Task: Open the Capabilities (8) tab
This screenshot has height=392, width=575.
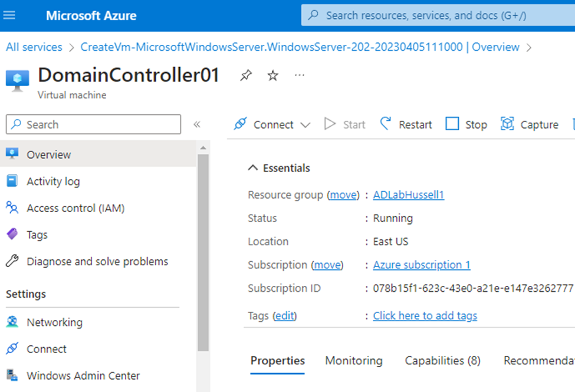Action: [x=442, y=361]
